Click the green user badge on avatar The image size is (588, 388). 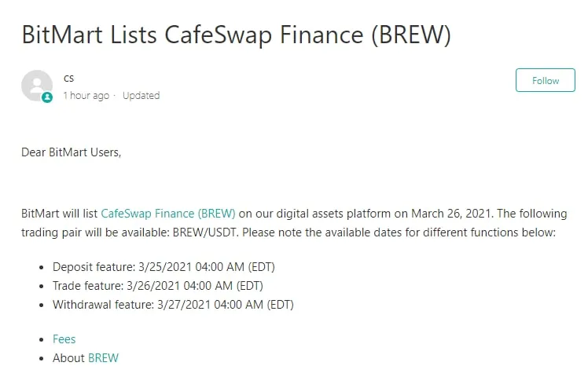coord(47,97)
